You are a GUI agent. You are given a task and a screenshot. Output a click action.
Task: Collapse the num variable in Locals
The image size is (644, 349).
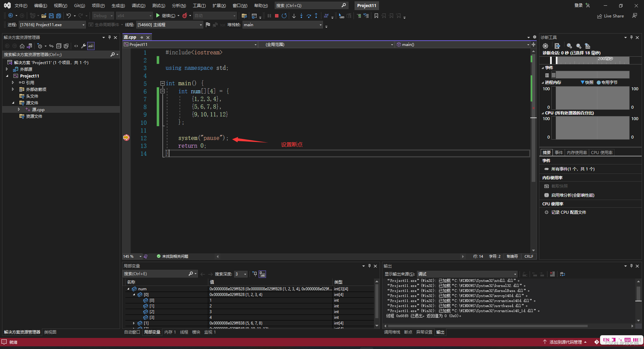pyautogui.click(x=128, y=289)
